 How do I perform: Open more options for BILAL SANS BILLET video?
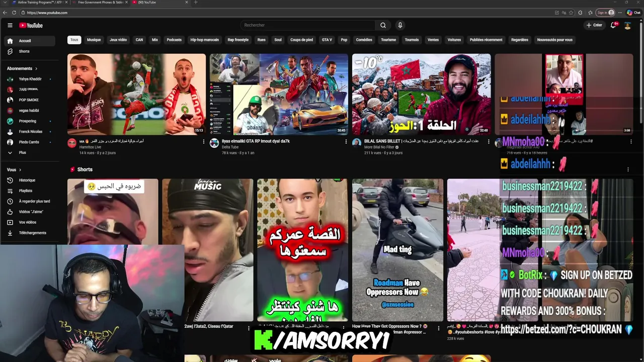click(489, 142)
